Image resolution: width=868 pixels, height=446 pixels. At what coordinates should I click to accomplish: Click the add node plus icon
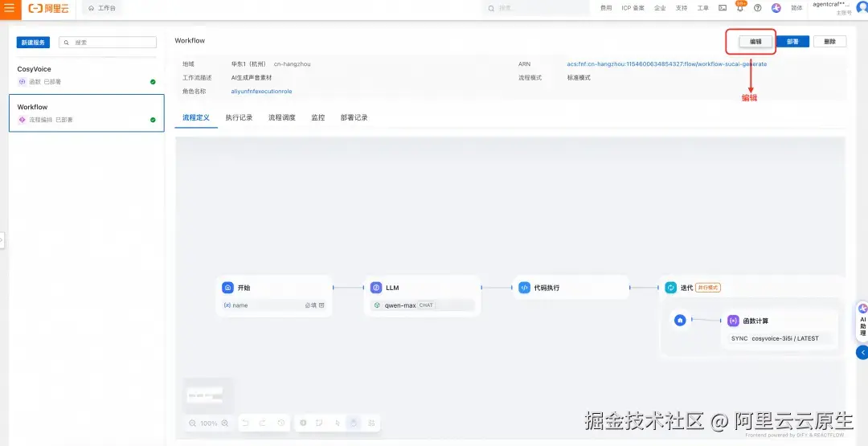[x=303, y=423]
